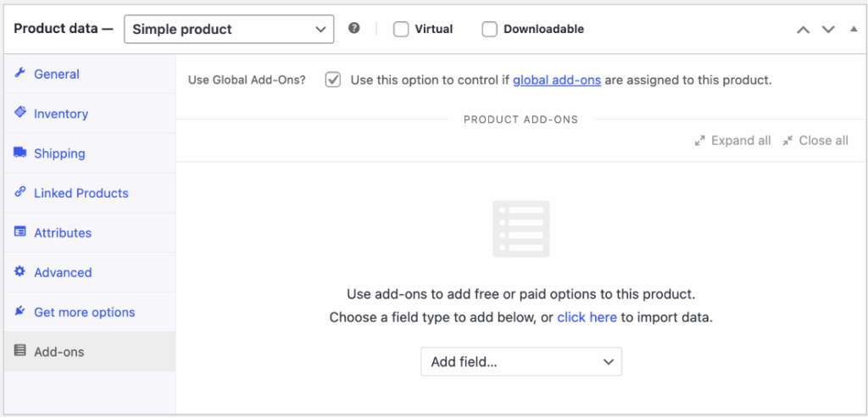Click the Advanced gear icon

click(20, 271)
